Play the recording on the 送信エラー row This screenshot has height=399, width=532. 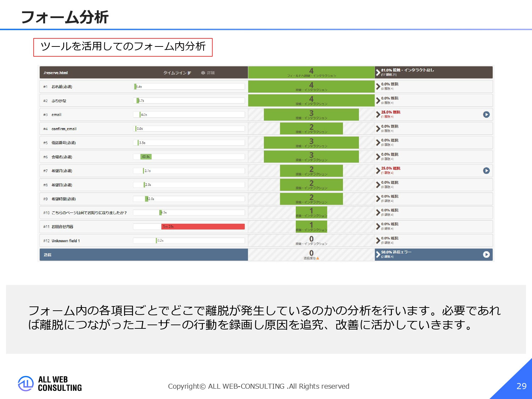tap(487, 254)
